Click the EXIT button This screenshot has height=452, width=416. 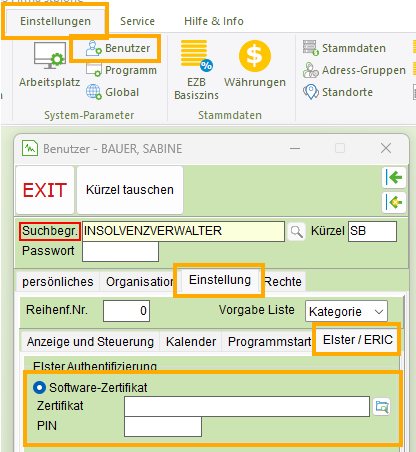point(45,190)
